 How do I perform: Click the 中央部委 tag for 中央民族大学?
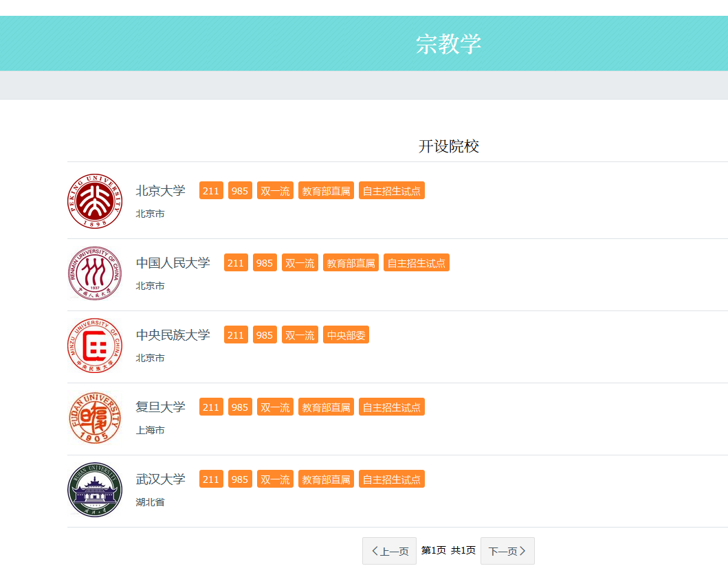[x=346, y=335]
